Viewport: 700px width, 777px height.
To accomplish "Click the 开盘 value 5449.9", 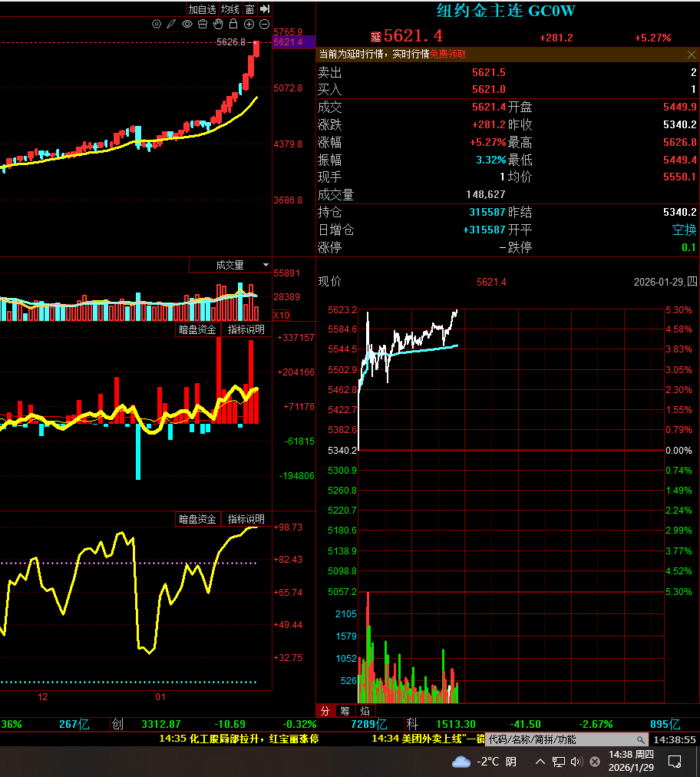I will pyautogui.click(x=680, y=107).
